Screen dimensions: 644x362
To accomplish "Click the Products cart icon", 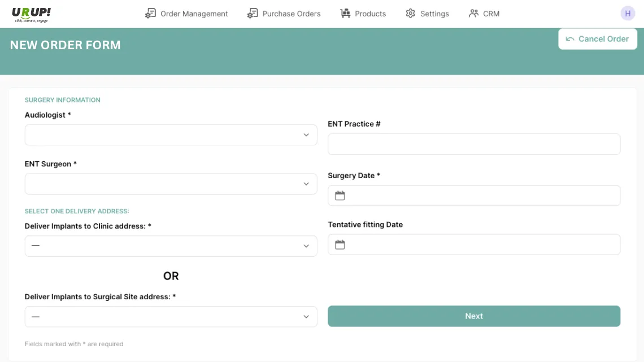I will [345, 14].
